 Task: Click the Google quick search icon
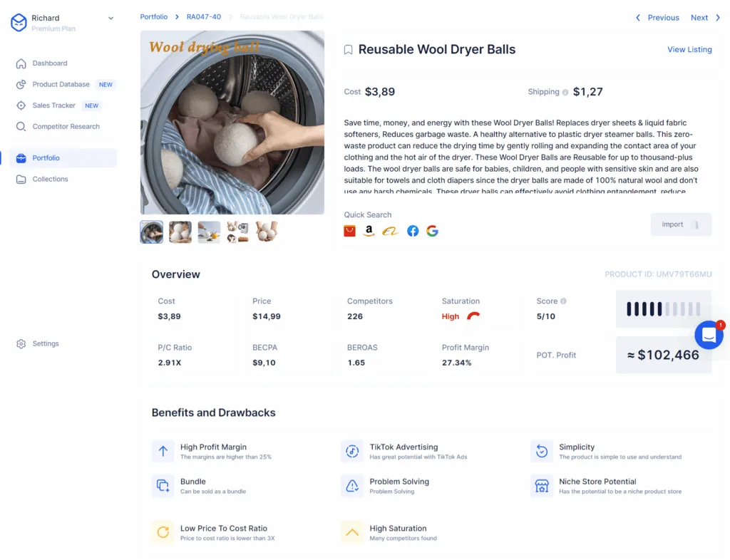[x=433, y=230]
